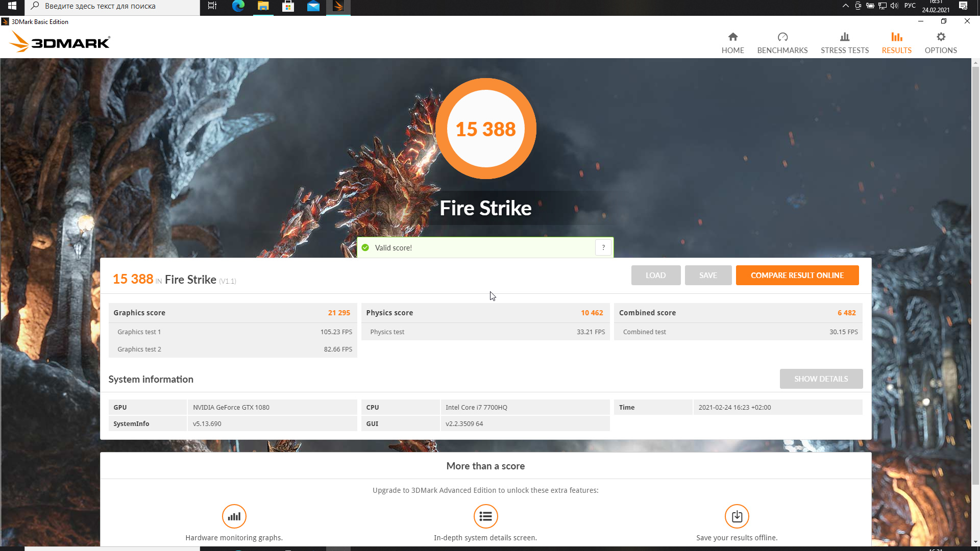Click the System information heading
This screenshot has height=551, width=980.
[x=151, y=379]
